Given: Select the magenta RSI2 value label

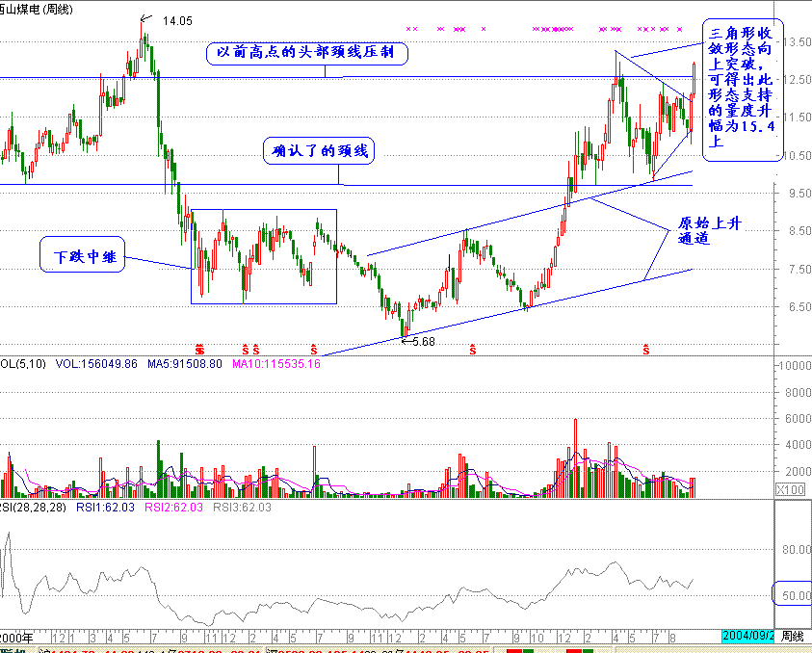Looking at the screenshot, I should [174, 507].
